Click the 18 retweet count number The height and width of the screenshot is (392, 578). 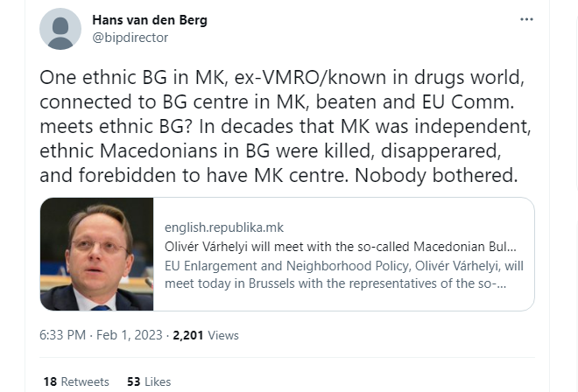click(x=50, y=381)
